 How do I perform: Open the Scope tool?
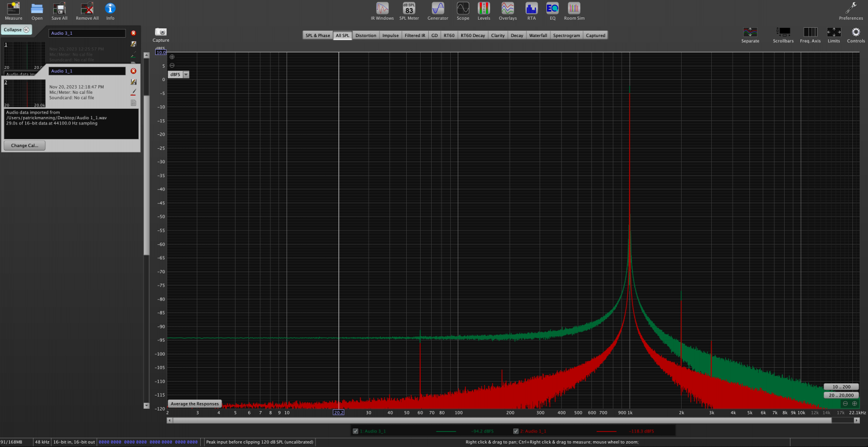click(463, 8)
